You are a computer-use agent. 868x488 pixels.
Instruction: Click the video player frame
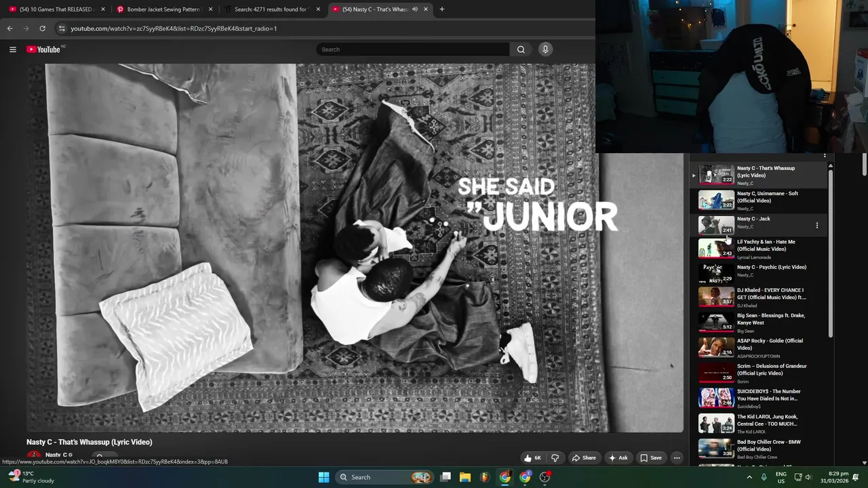[355, 248]
